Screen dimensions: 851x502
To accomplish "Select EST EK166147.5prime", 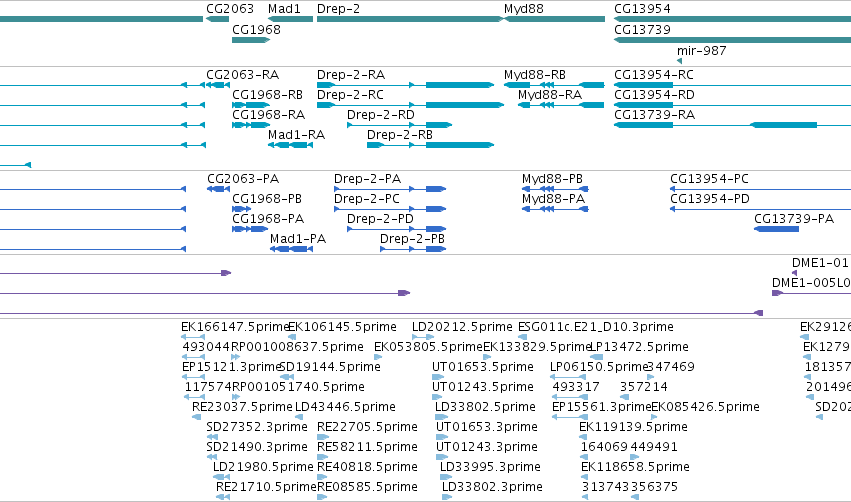I will (235, 327).
